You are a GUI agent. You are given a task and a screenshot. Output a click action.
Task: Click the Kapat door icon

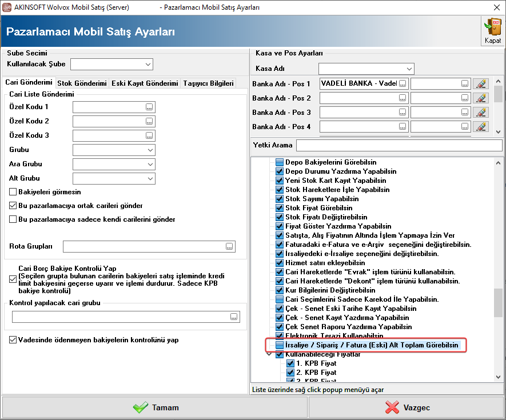coord(492,27)
